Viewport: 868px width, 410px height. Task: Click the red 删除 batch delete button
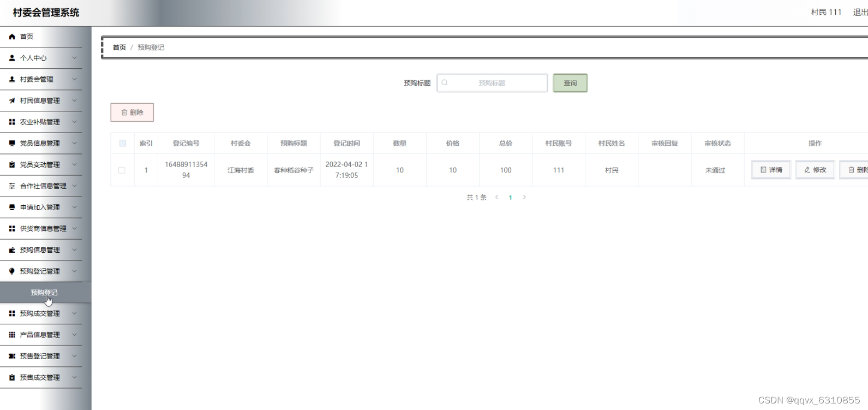pyautogui.click(x=132, y=112)
